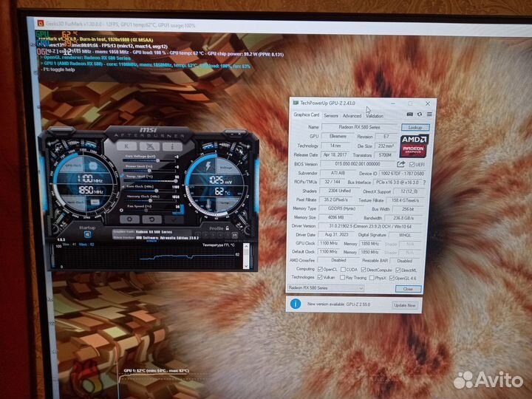Open the info 'i' button in Afterburner
Viewport: 532px width, 399px height.
(172, 146)
